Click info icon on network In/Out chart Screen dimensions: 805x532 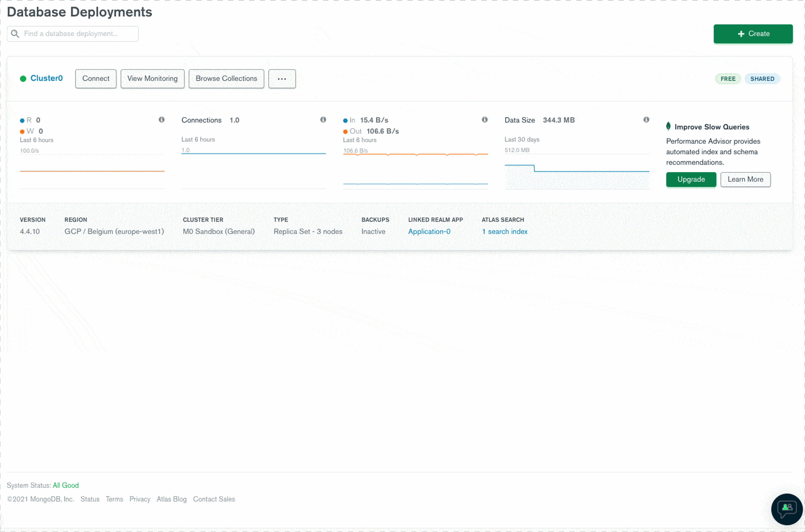[x=484, y=120]
